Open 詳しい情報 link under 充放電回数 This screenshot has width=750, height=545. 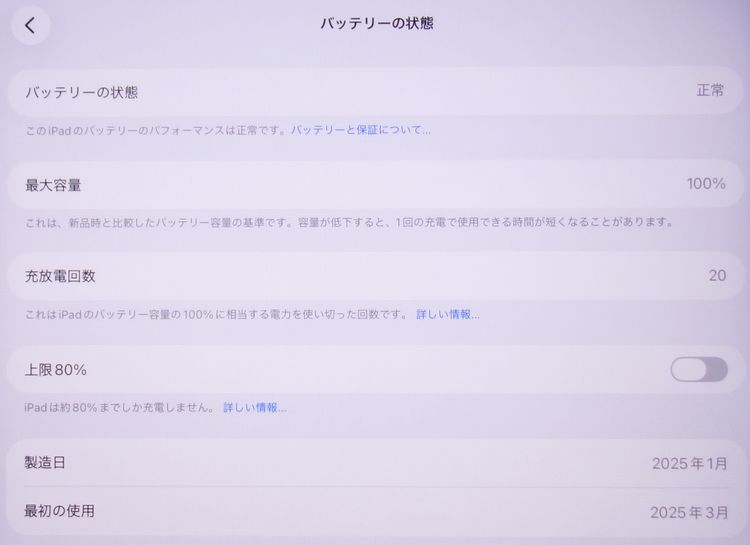coord(447,314)
